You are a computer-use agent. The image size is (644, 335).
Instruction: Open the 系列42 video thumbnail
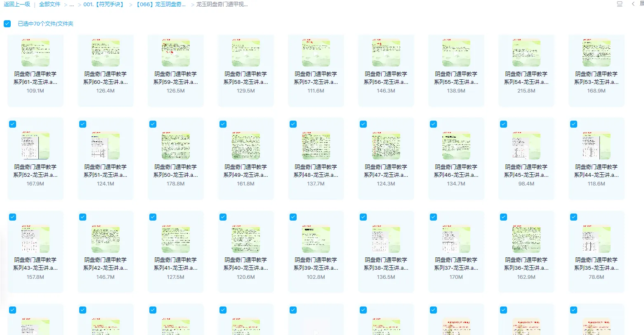(x=106, y=239)
